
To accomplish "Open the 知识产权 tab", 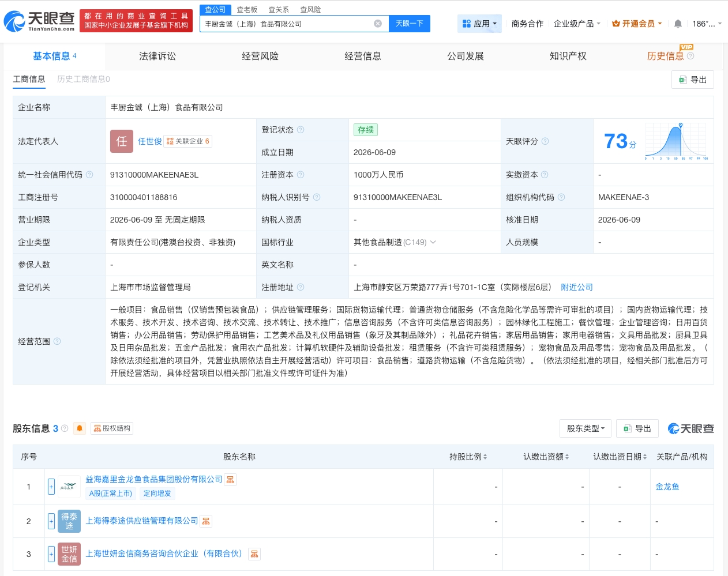I will 568,56.
